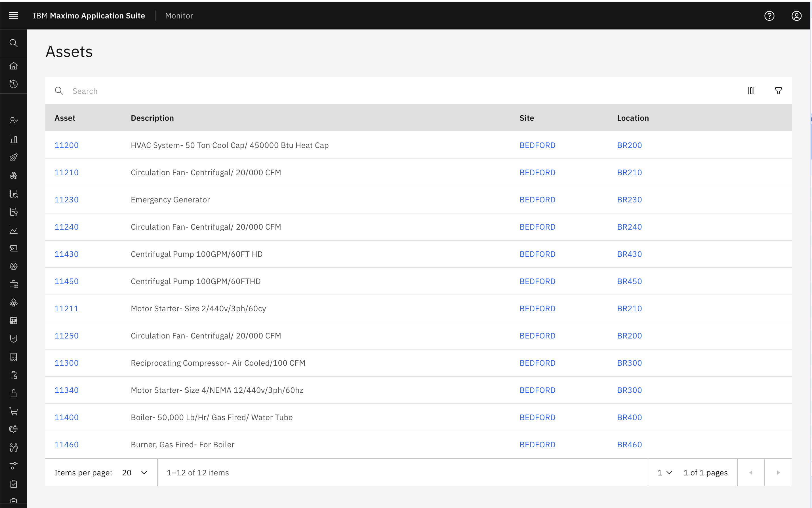Open asset 11400
Image resolution: width=812 pixels, height=508 pixels.
click(67, 417)
